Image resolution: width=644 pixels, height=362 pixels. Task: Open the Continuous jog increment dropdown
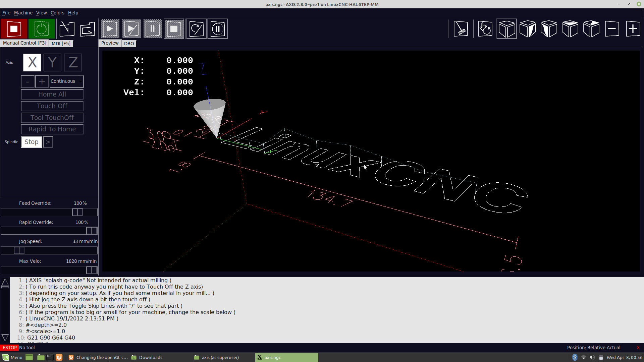(x=66, y=81)
